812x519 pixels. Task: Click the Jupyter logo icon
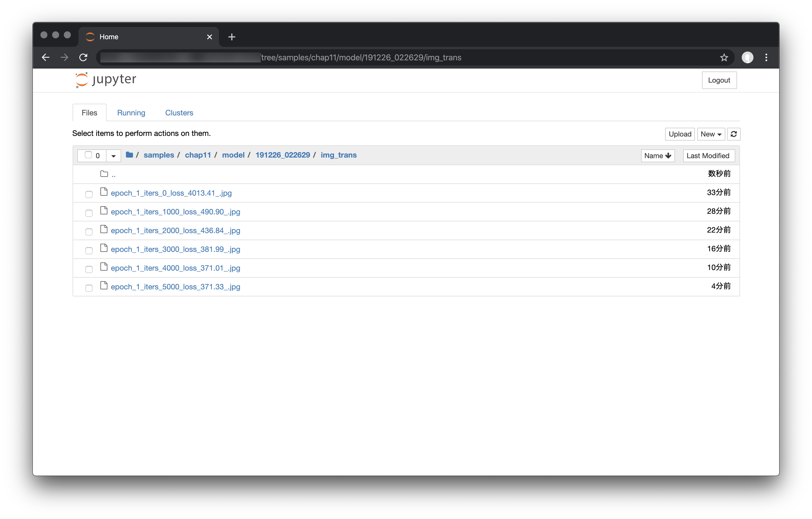82,80
